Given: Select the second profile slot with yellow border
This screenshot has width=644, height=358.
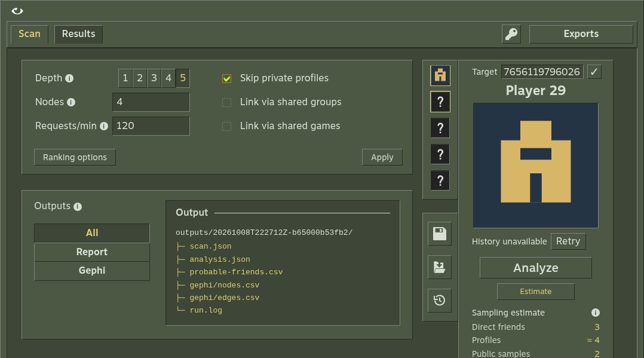Looking at the screenshot, I should click(440, 102).
